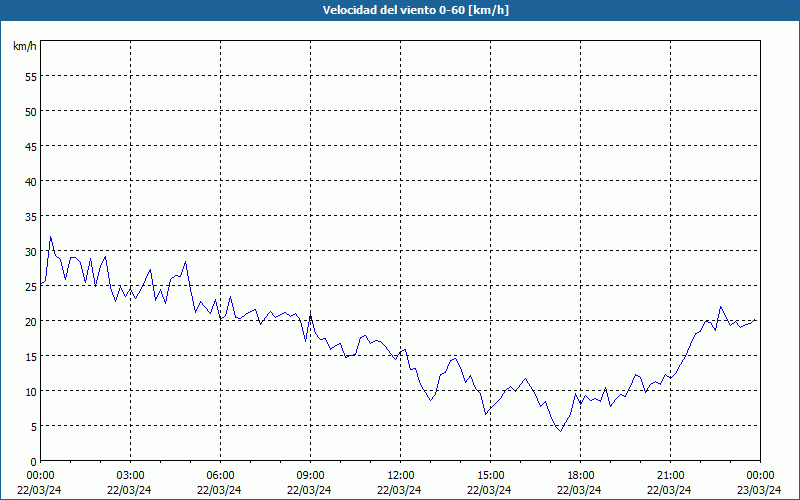Click the 'km/h' axis unit label

tap(25, 46)
